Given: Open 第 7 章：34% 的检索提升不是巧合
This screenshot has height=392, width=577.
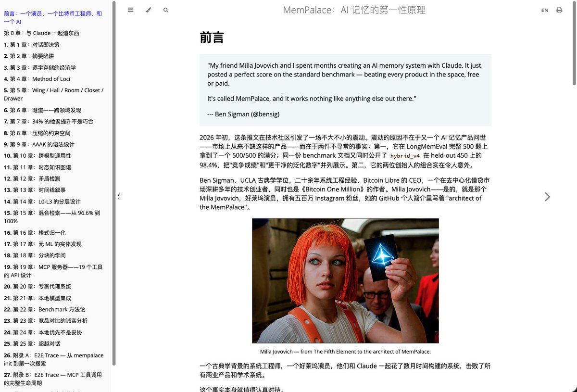Looking at the screenshot, I should click(49, 122).
